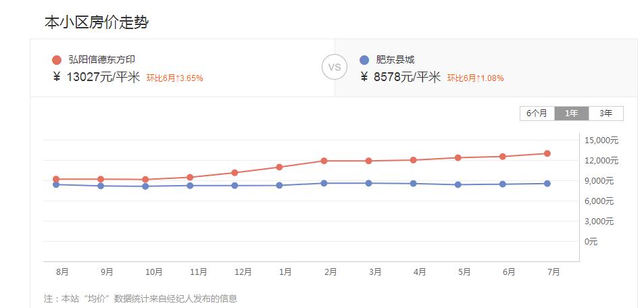
Task: Click the red data point for 12月
Action: point(234,173)
